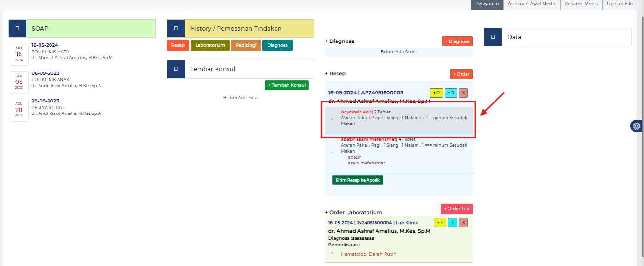Show Laboratorium history

point(210,45)
